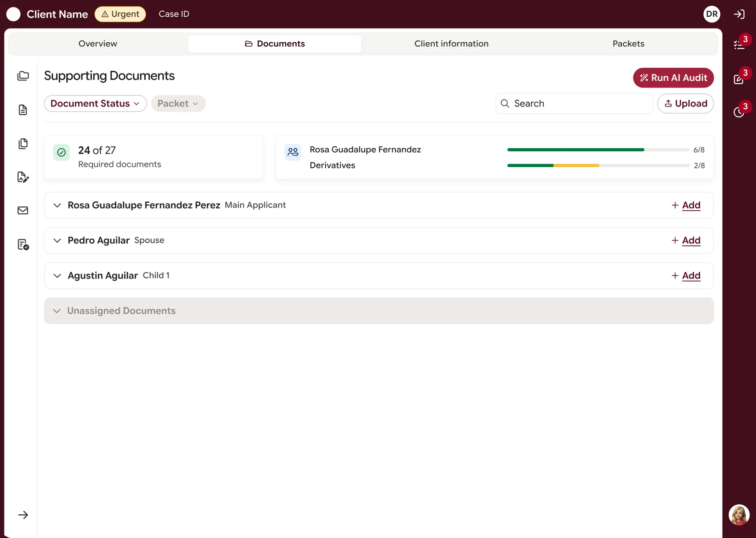Open the edit notes icon with badge
The width and height of the screenshot is (756, 538).
[739, 79]
